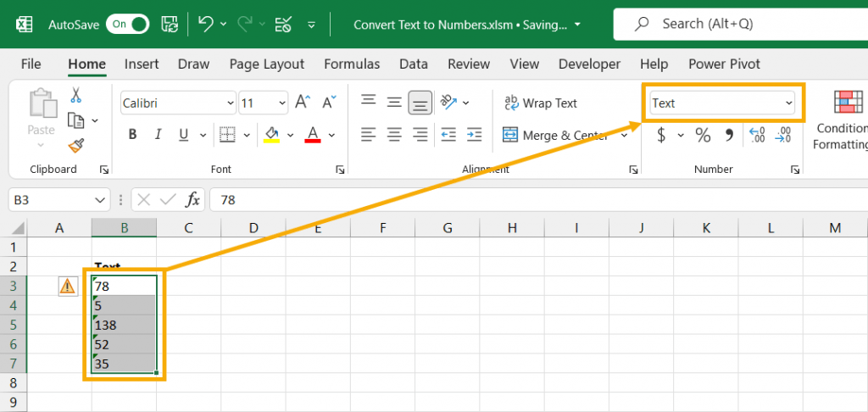This screenshot has height=412, width=868.
Task: Select the Format Painter brush
Action: point(76,145)
